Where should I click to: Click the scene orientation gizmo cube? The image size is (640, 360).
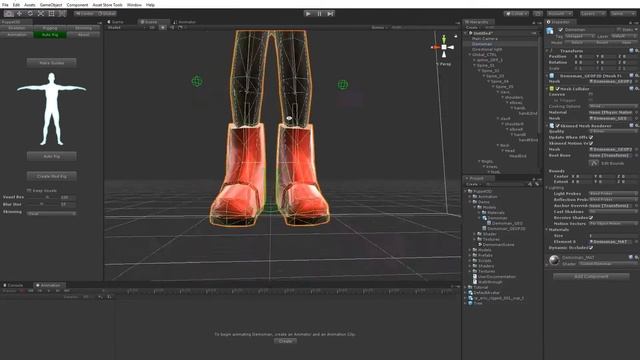[x=444, y=47]
